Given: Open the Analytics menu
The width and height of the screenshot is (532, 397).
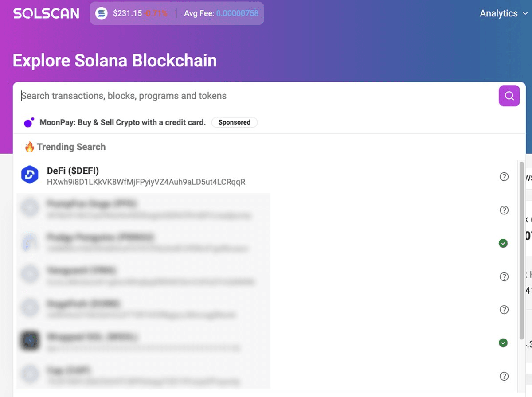Looking at the screenshot, I should (498, 13).
